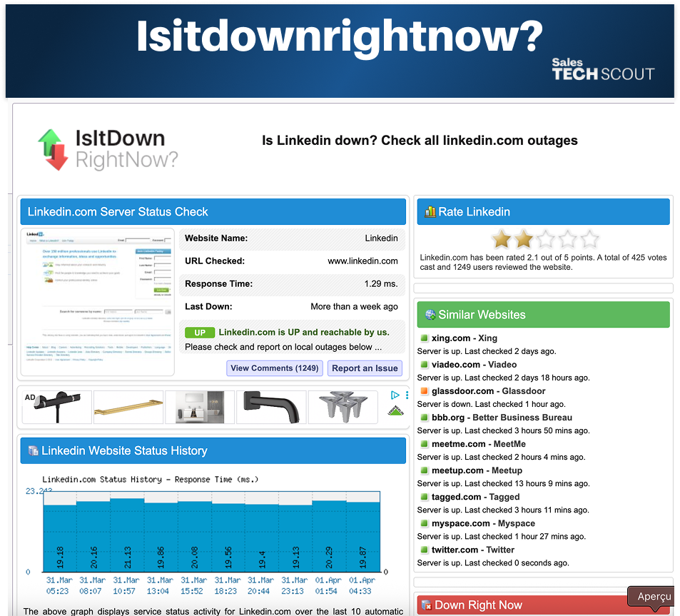Screen dimensions: 680x616
Task: Click the bar chart icon beside Rate Linkedin
Action: click(430, 212)
